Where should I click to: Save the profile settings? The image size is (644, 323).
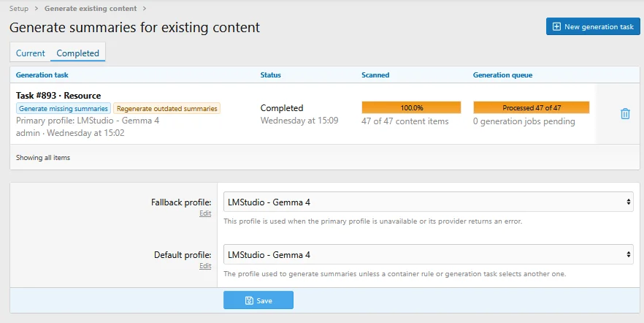point(258,300)
